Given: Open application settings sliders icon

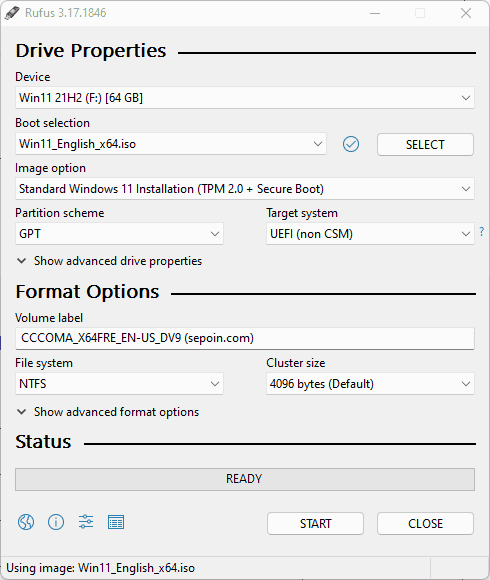Looking at the screenshot, I should point(86,522).
